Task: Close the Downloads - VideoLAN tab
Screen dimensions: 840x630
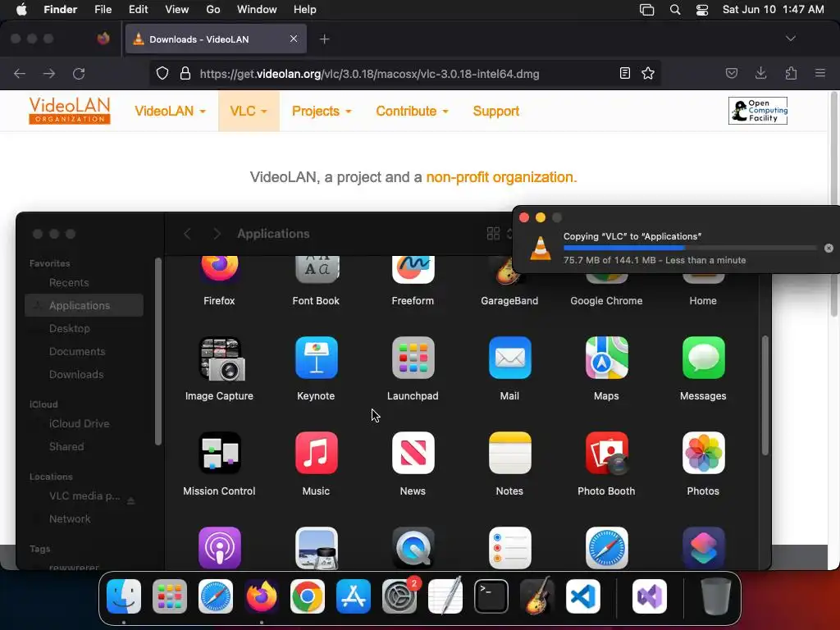Action: [294, 39]
